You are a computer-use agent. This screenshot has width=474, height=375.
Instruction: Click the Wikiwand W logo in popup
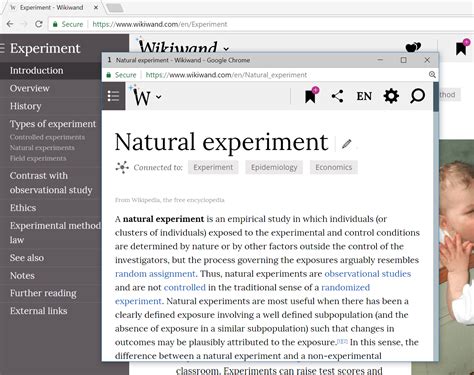point(142,97)
